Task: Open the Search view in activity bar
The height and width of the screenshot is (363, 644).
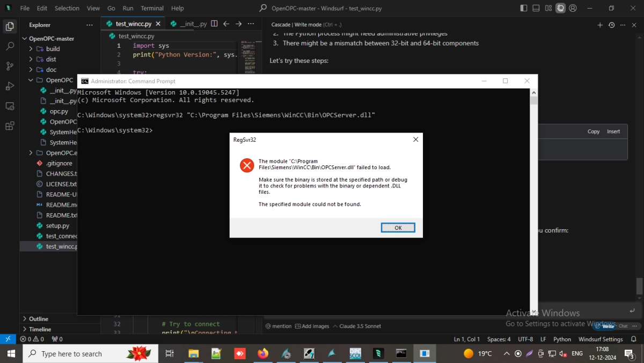Action: coord(10,47)
